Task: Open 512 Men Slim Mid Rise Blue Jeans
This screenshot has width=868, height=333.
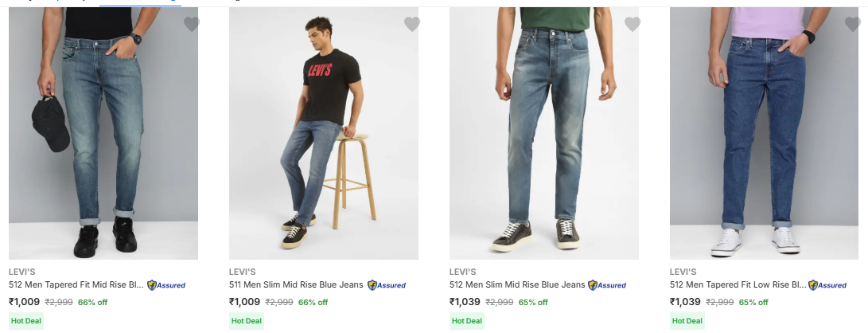Action: pos(517,284)
